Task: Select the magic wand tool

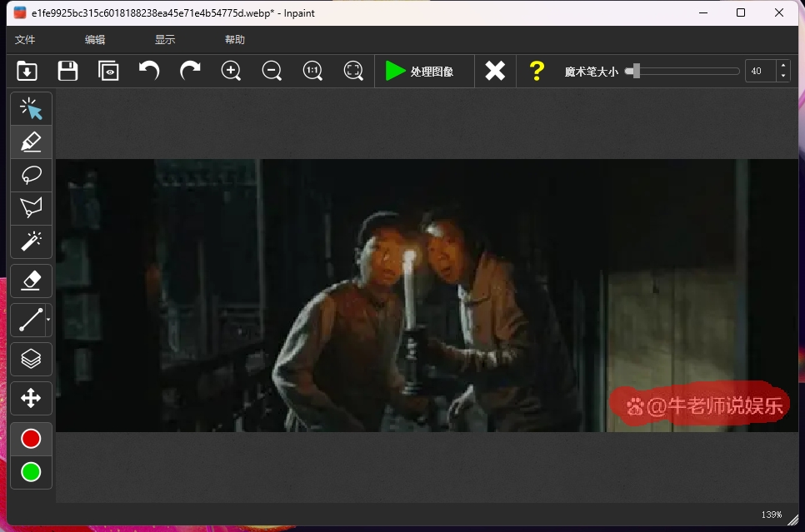Action: click(31, 241)
